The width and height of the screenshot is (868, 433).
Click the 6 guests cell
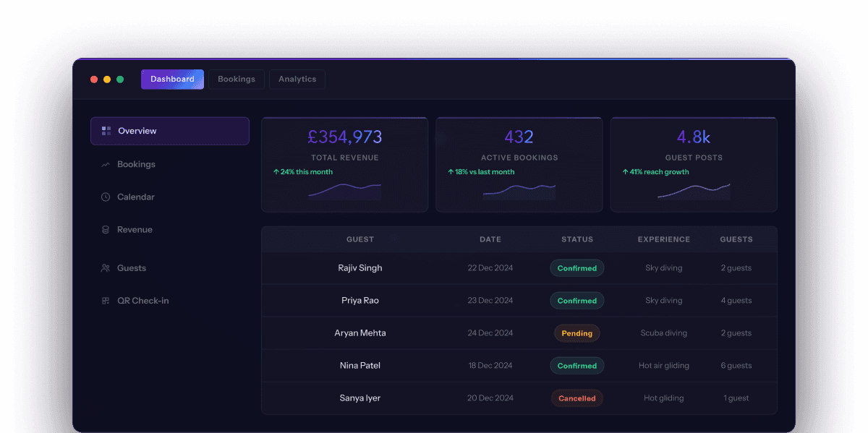pos(736,366)
